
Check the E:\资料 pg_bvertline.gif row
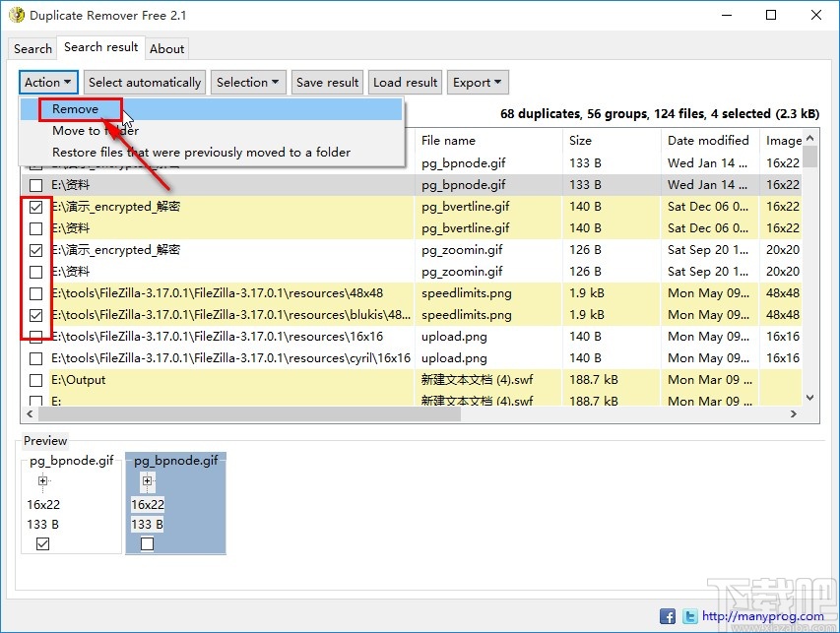coord(35,228)
